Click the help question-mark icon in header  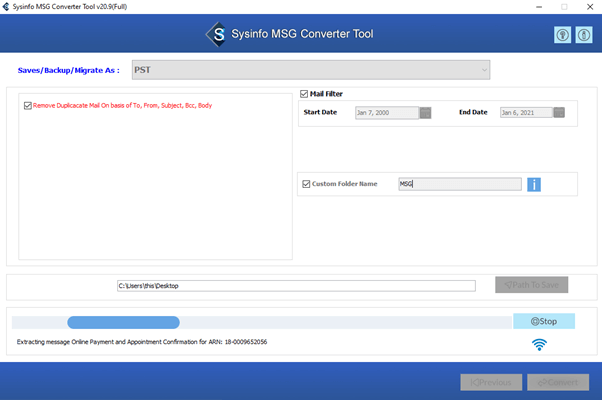coord(562,35)
